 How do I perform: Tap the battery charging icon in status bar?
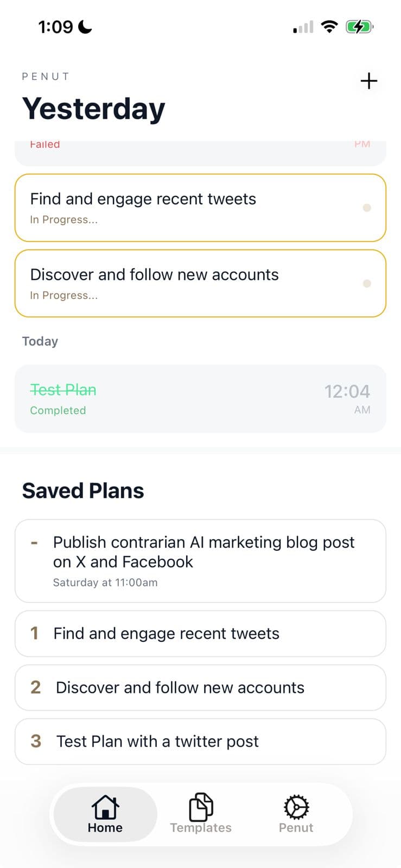click(x=359, y=27)
